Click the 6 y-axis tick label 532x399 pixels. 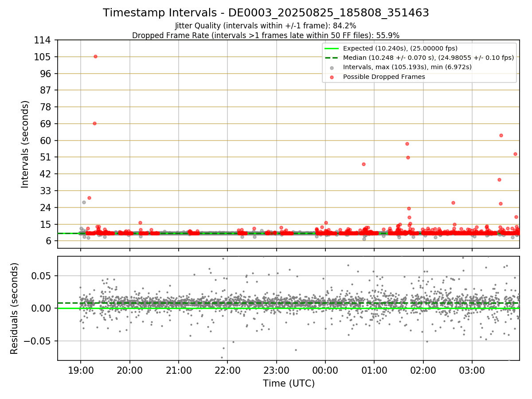(49, 241)
